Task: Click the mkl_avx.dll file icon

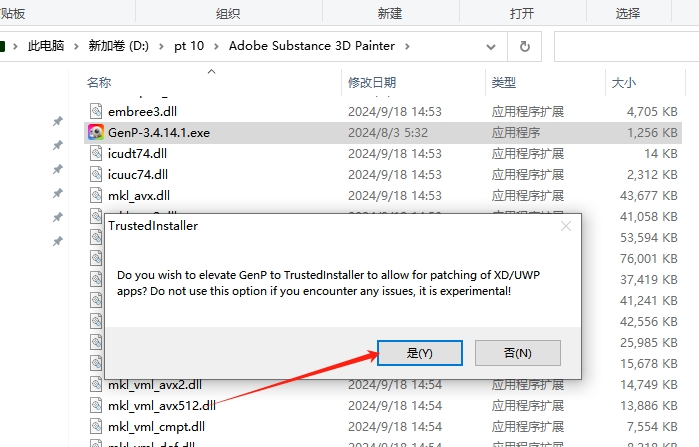Action: pyautogui.click(x=95, y=195)
